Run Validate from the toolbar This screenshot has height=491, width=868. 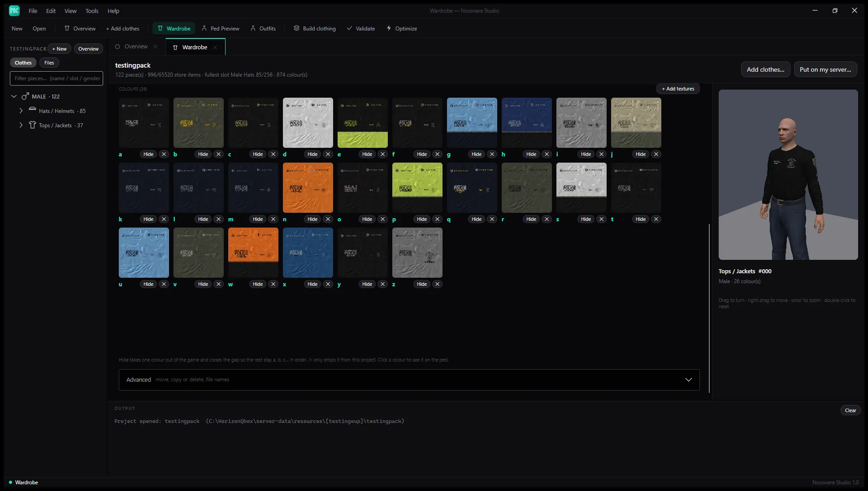[x=360, y=28]
